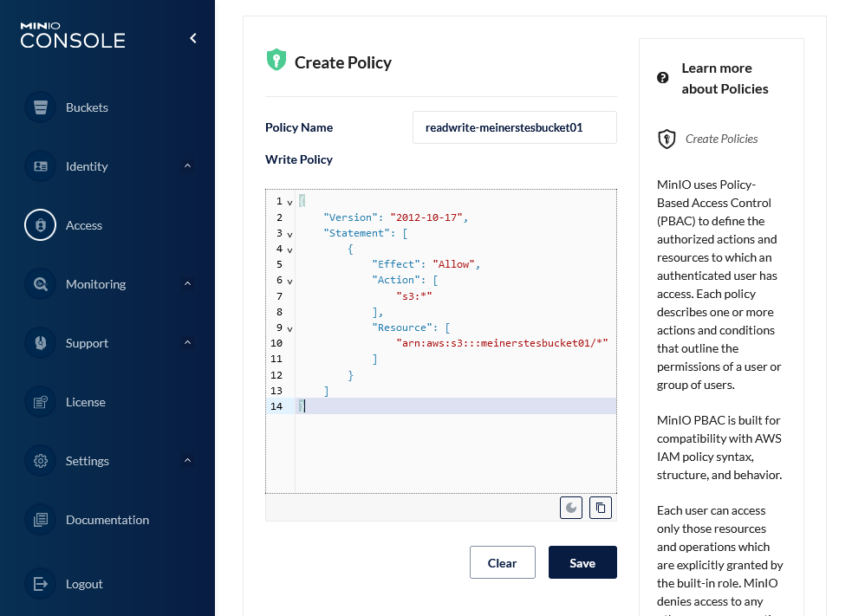
Task: Click the Access shield icon
Action: [40, 225]
